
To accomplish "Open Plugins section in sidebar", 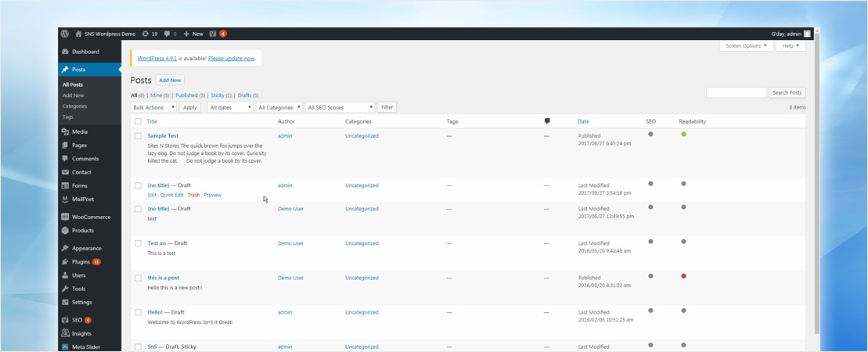I will [81, 261].
